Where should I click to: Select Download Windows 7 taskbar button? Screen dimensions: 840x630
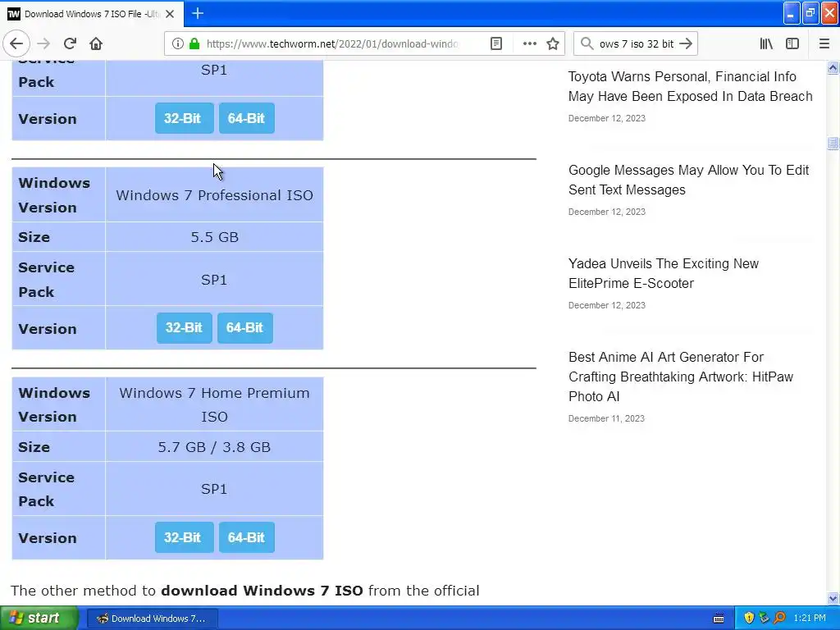click(152, 619)
